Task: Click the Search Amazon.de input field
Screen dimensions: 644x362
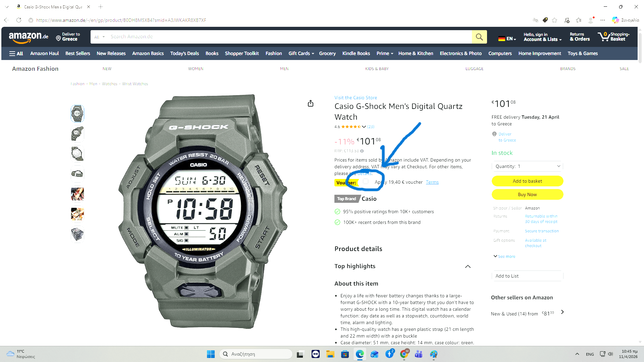Action: tap(290, 37)
